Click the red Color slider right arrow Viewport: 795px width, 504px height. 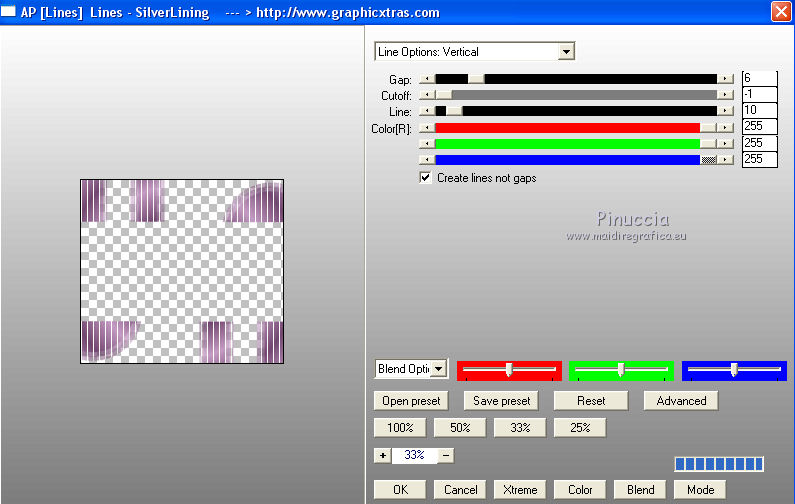[726, 128]
